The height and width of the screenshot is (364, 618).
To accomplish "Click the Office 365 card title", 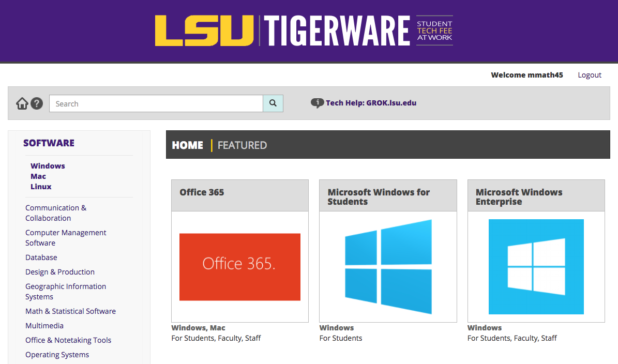I will (202, 192).
